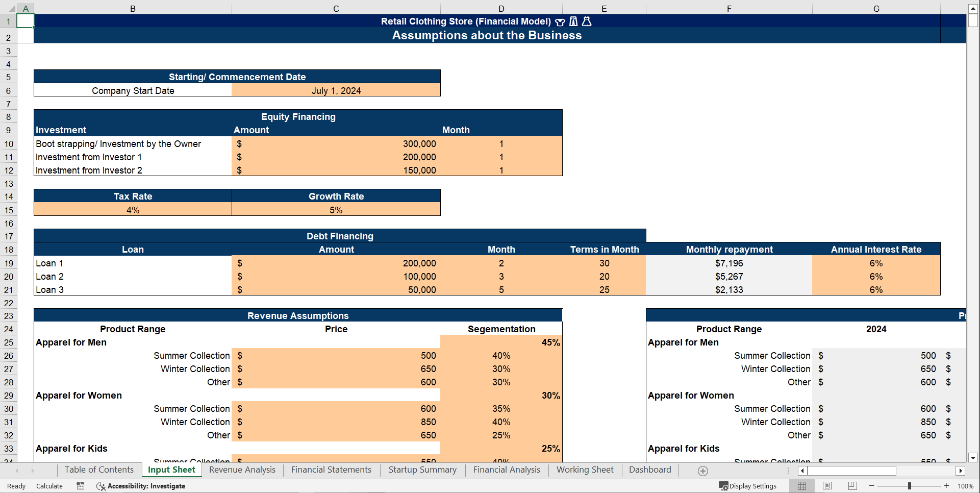Viewport: 980px width, 493px height.
Task: Click the Debt Financing header
Action: 340,236
